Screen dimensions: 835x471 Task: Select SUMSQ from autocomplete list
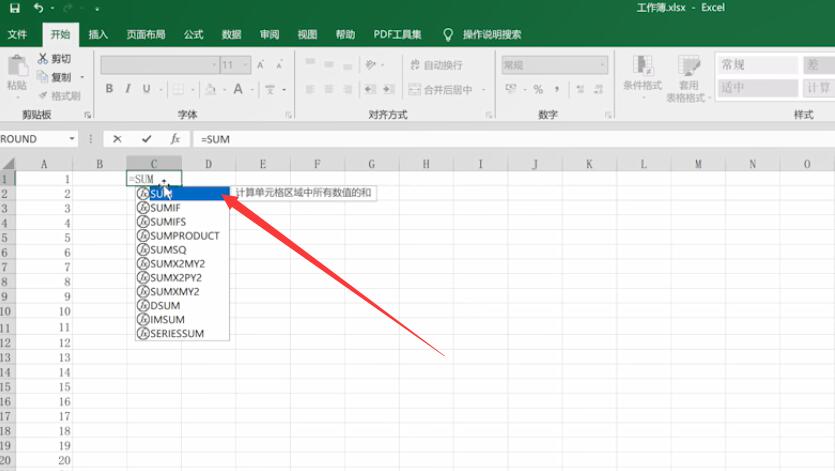183,249
